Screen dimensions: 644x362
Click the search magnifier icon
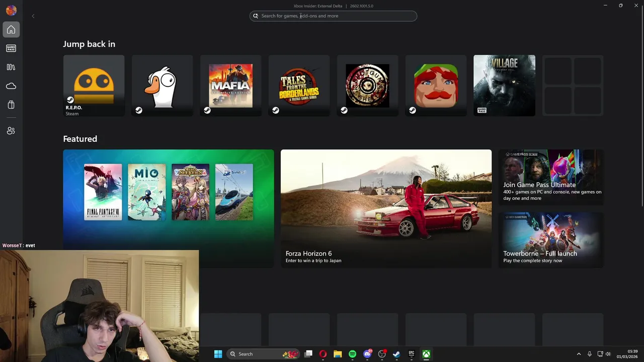click(256, 16)
